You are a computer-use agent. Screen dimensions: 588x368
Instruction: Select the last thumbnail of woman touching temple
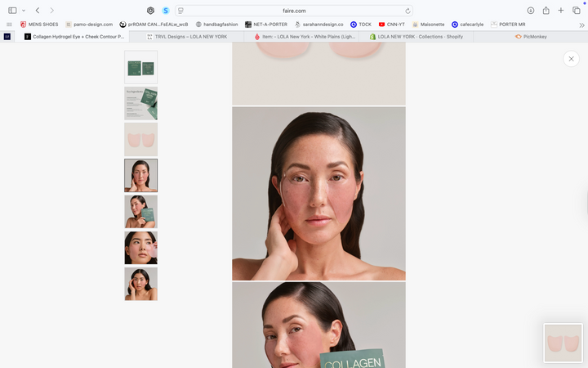click(x=141, y=284)
